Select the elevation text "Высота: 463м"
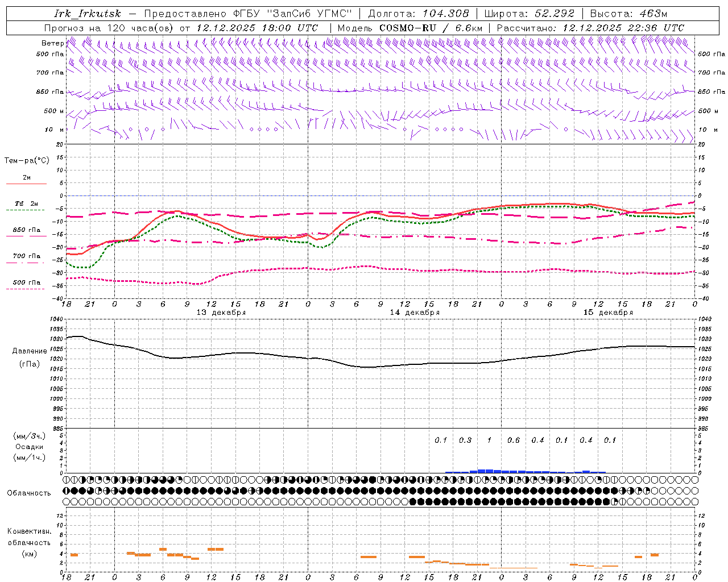The image size is (728, 582). 628,14
